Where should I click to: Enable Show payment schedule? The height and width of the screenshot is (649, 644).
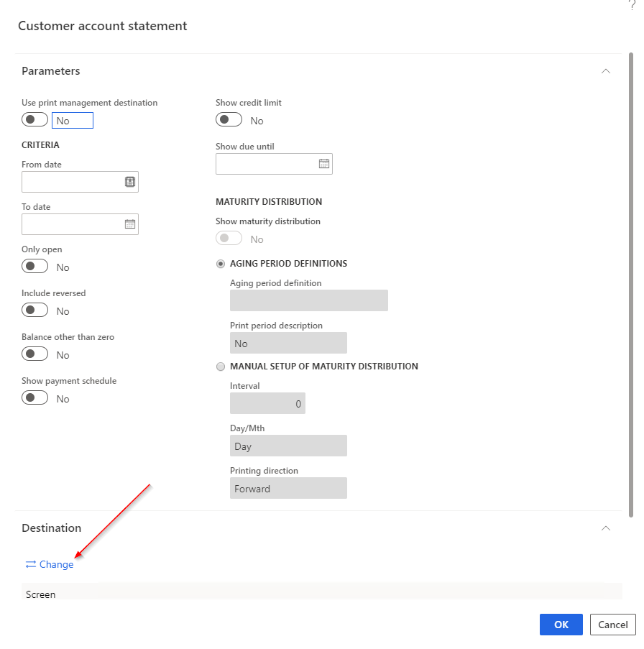click(34, 397)
